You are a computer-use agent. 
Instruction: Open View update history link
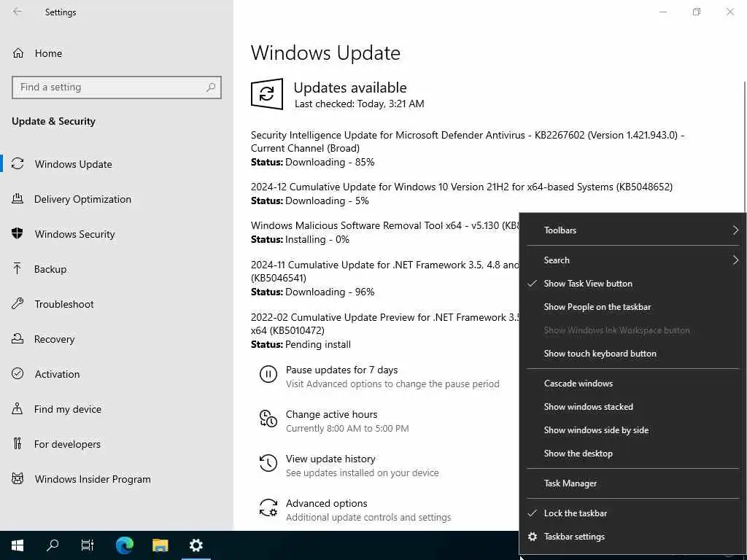pyautogui.click(x=330, y=459)
